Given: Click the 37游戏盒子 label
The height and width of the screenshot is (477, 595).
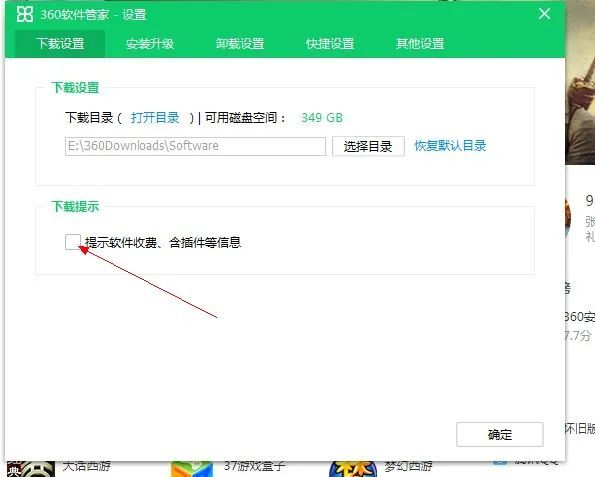Looking at the screenshot, I should click(254, 466).
